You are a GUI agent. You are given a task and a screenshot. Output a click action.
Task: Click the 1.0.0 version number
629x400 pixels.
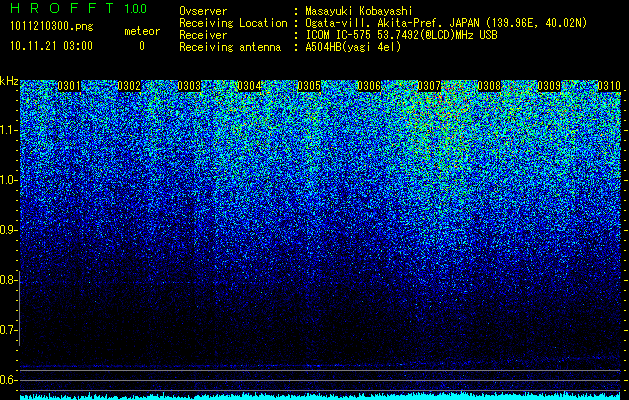[x=136, y=9]
